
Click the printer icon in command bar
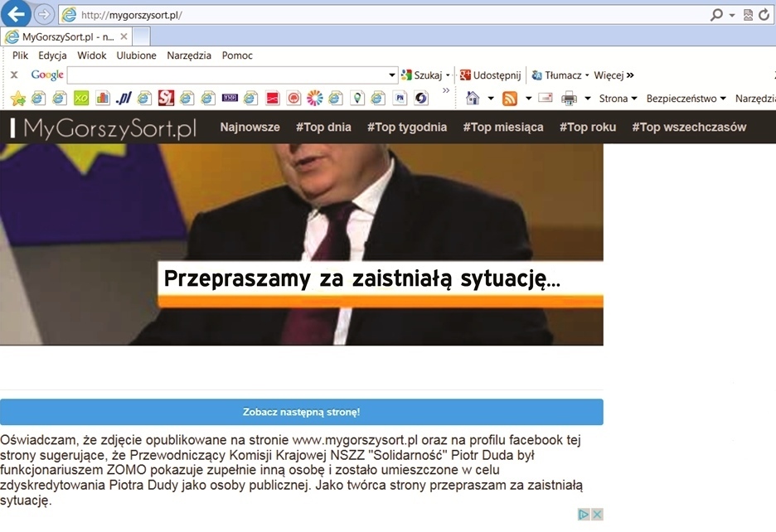[569, 99]
